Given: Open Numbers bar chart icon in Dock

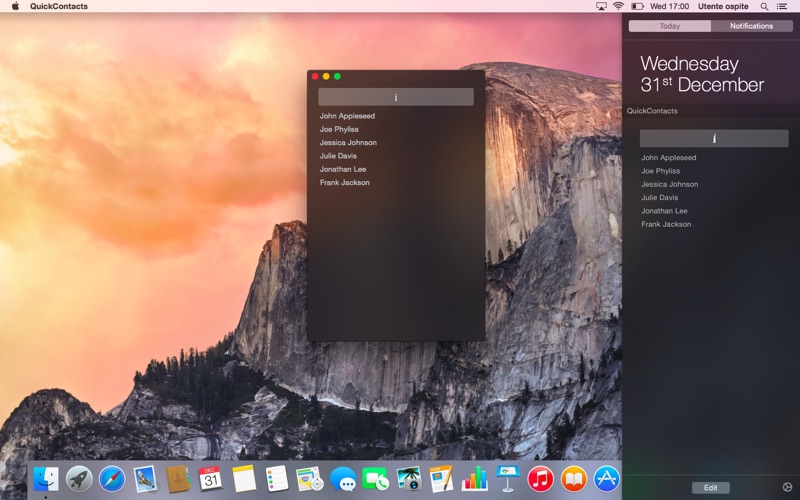Looking at the screenshot, I should [x=474, y=479].
